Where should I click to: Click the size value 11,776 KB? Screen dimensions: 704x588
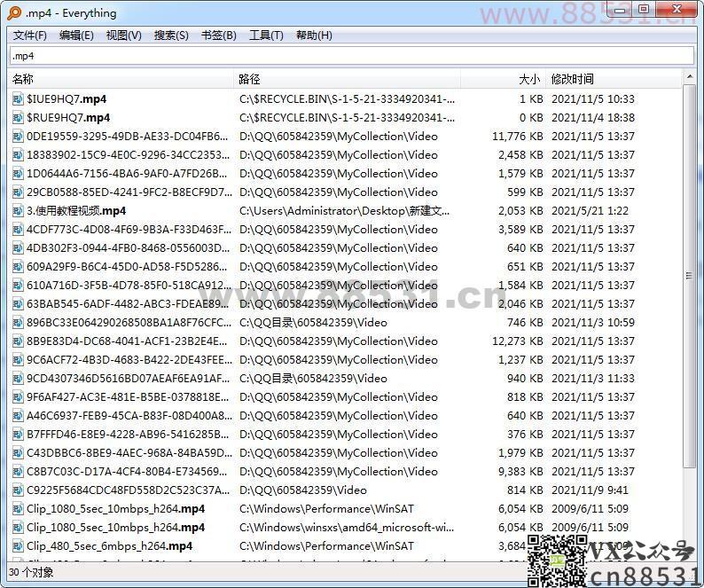click(x=517, y=136)
